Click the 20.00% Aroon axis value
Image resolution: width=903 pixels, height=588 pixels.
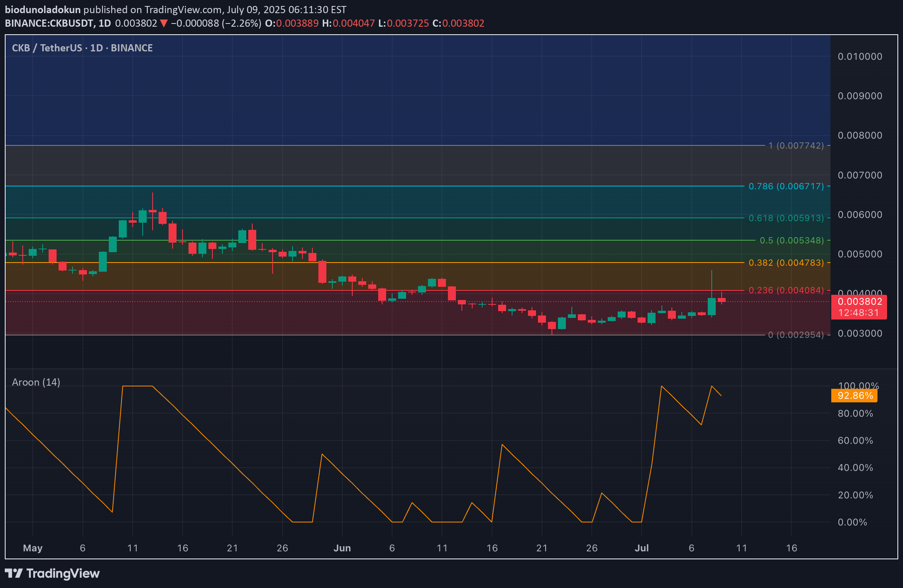[x=855, y=495]
